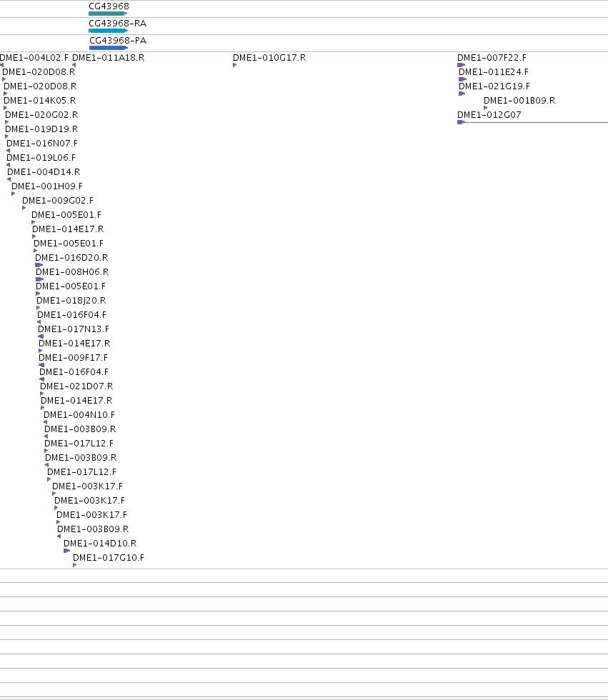Click the DME1-011E24.F label
The height and width of the screenshot is (700, 608).
click(x=493, y=72)
